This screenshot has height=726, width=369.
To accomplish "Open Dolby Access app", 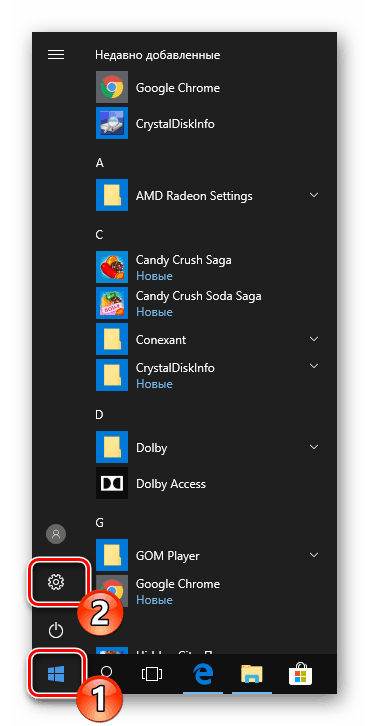I will click(207, 484).
